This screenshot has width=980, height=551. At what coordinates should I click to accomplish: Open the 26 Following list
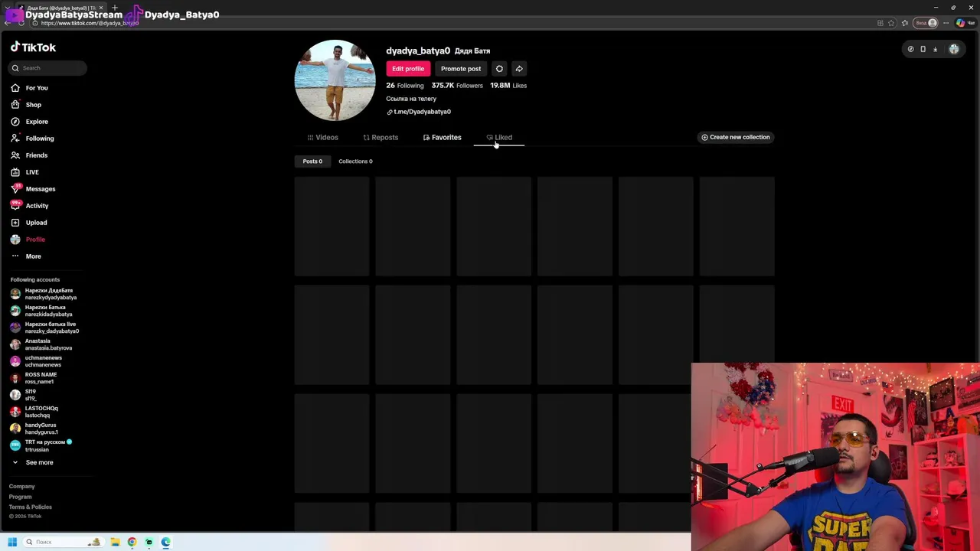click(405, 86)
